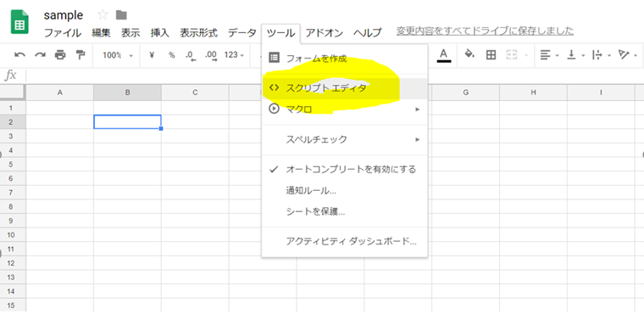Expand the マクロ submenu
This screenshot has height=314, width=644.
(345, 109)
